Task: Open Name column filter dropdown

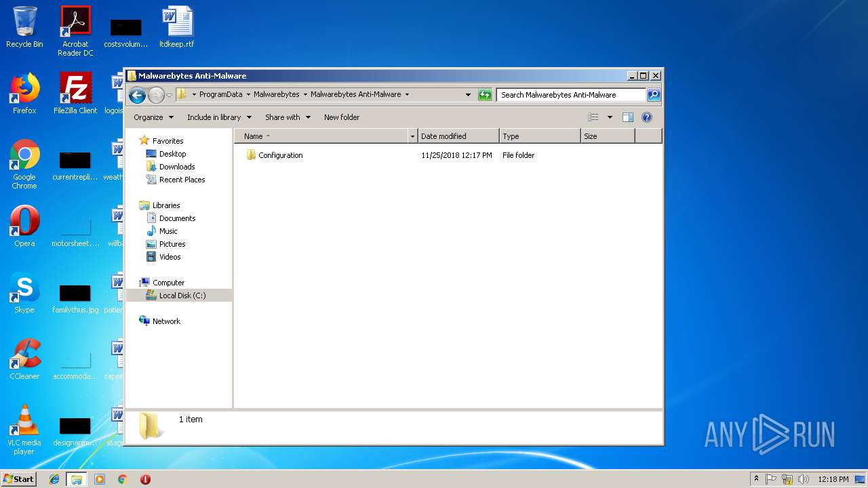Action: tap(412, 136)
